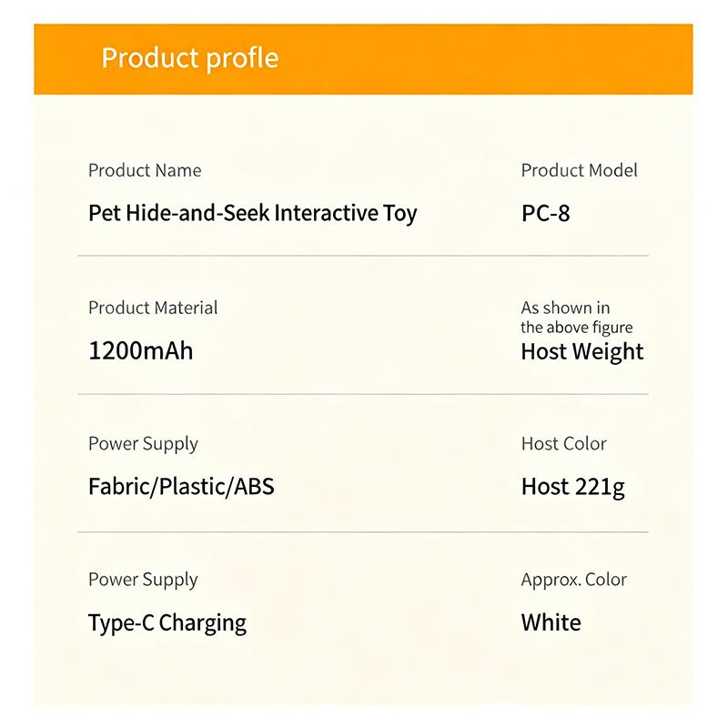Click As shown in the above figure text
The image size is (728, 728).
coord(577,318)
